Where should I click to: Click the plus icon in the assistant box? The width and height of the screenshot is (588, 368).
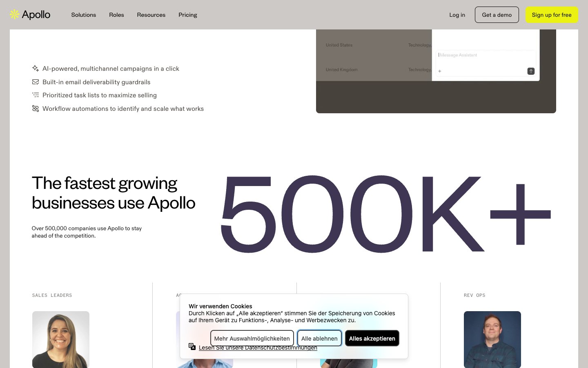440,71
